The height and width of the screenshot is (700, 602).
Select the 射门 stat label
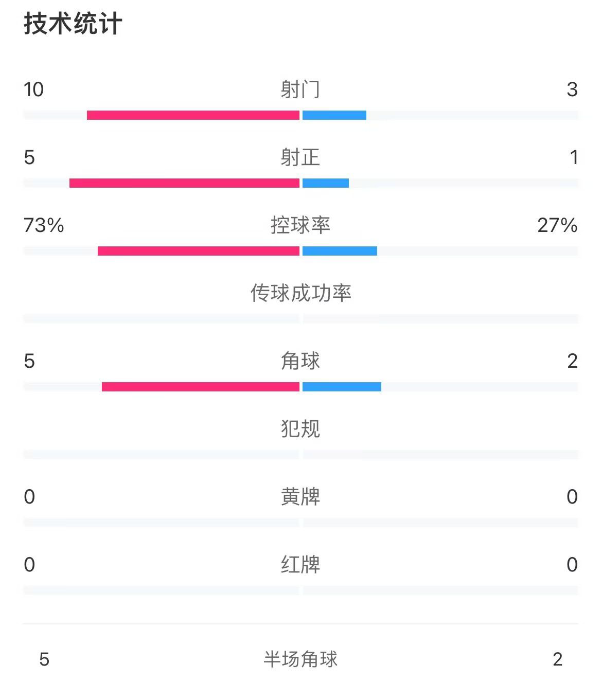click(x=300, y=89)
